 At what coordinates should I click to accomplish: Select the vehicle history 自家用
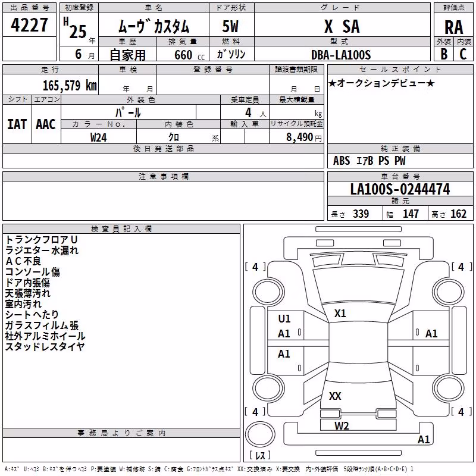point(127,55)
